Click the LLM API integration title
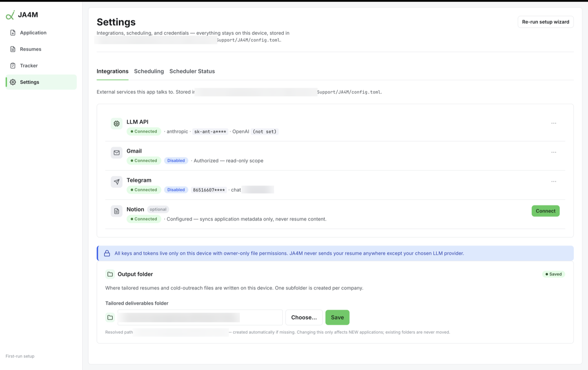This screenshot has height=370, width=588. [137, 122]
